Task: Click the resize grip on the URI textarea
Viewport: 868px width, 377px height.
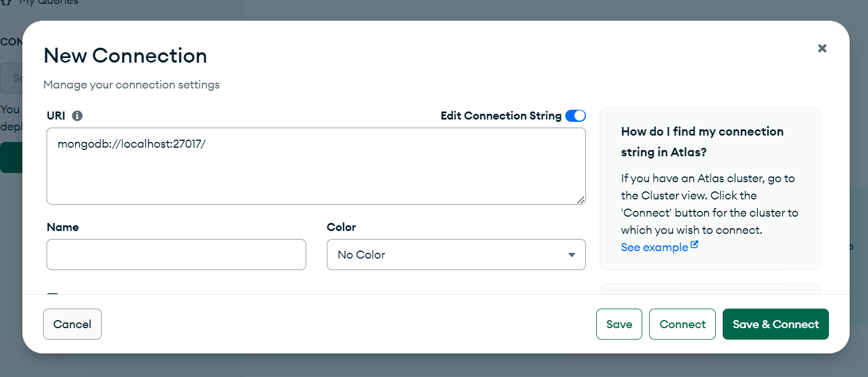Action: click(x=582, y=201)
